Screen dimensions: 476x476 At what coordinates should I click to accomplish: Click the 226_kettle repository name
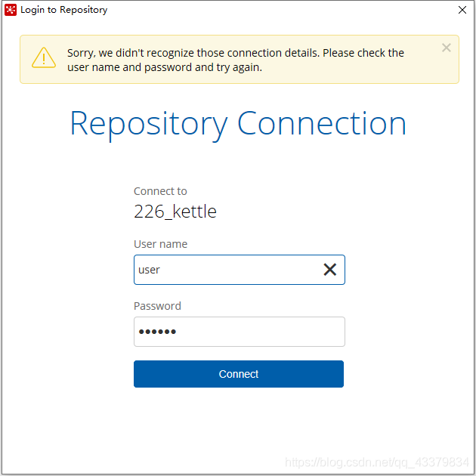[175, 212]
